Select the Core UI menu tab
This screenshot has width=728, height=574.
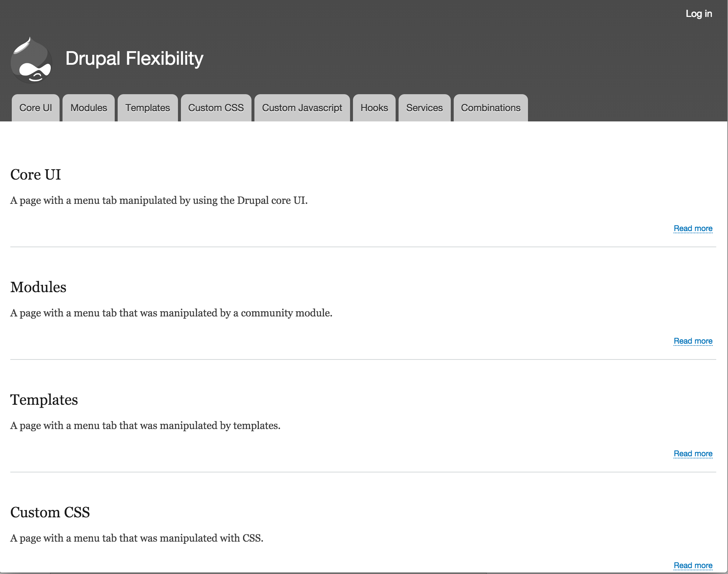(x=35, y=108)
